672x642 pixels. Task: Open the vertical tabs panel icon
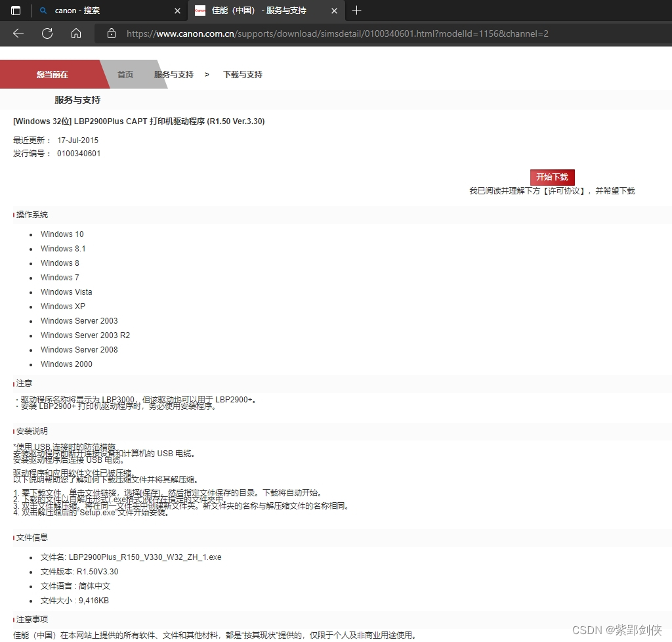point(14,11)
